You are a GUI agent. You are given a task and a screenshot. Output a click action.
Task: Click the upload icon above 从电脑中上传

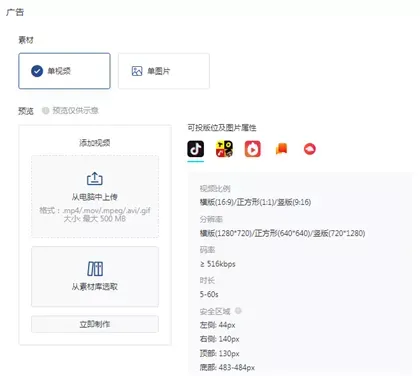click(x=95, y=179)
